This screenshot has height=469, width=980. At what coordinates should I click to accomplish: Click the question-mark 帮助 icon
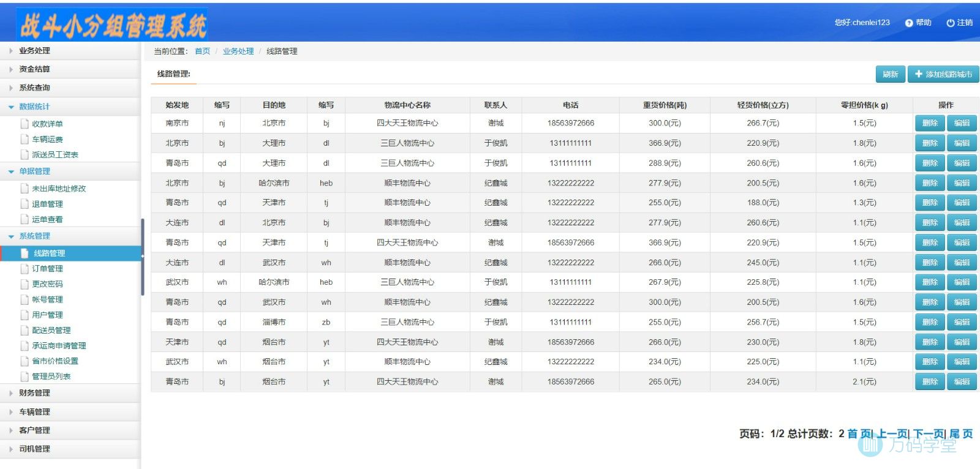[x=909, y=23]
